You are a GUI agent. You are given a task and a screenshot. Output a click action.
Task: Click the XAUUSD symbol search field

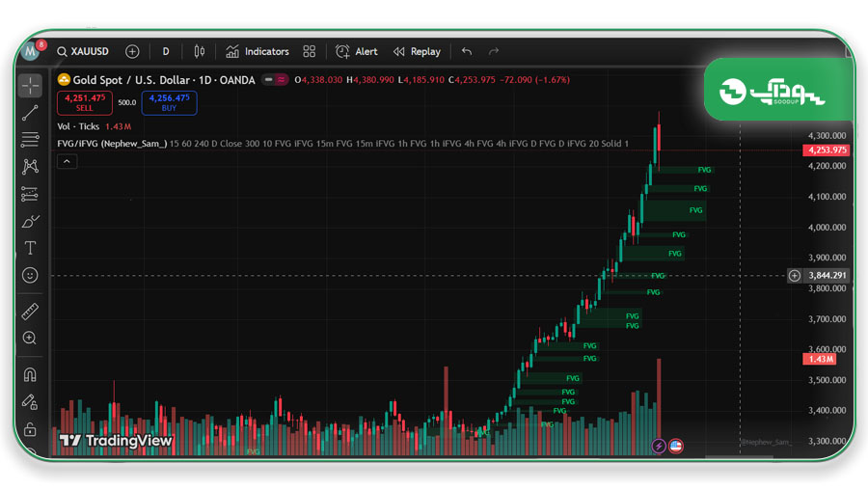pos(83,51)
